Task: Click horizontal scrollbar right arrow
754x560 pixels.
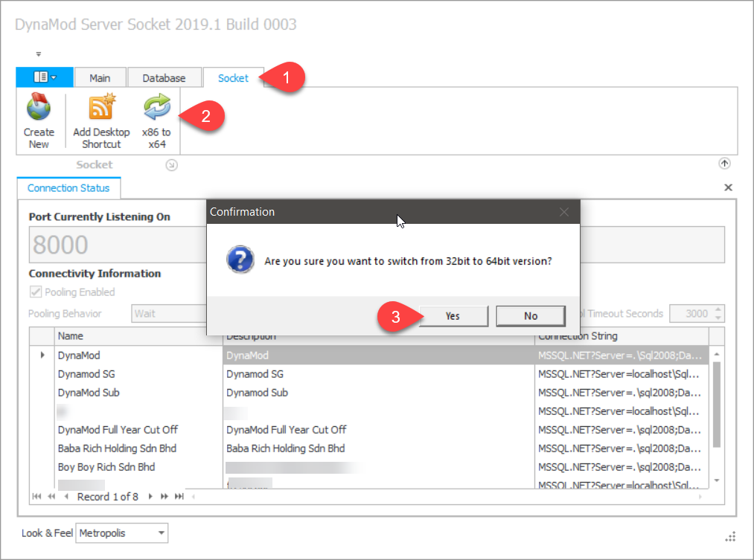Action: point(700,497)
